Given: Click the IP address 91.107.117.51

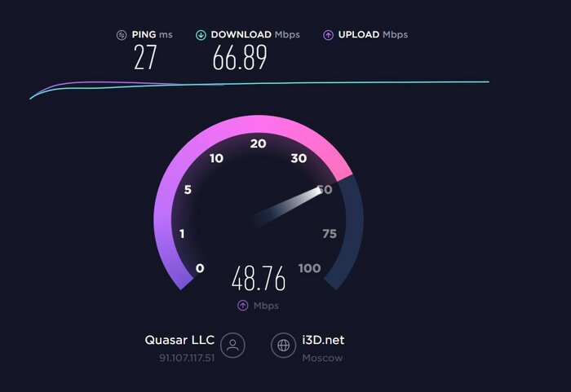Looking at the screenshot, I should point(187,358).
